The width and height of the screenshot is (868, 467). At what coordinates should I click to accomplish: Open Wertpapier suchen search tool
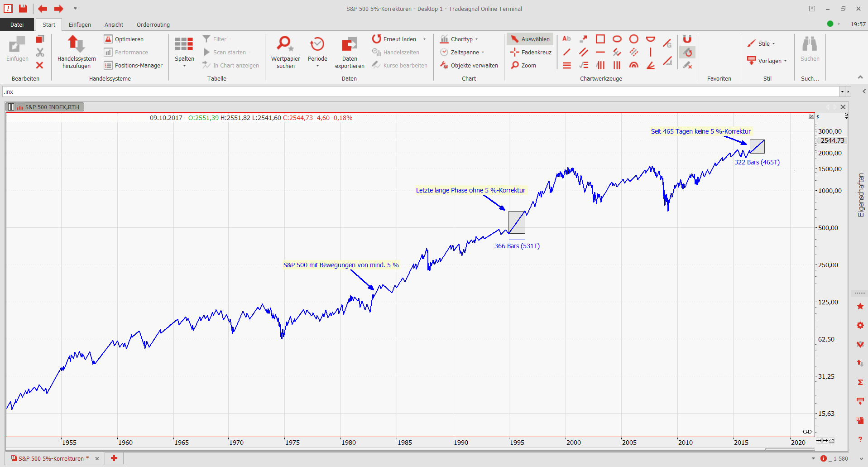[285, 44]
